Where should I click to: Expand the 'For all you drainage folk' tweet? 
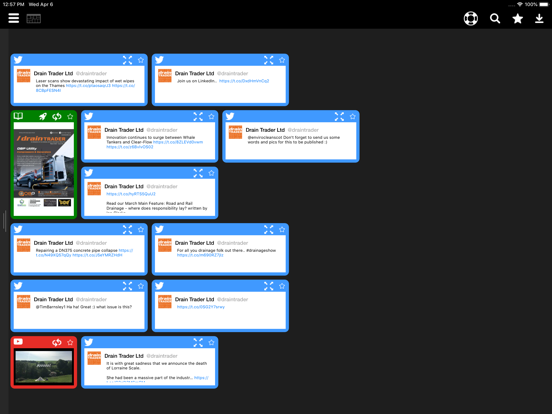pos(269,230)
